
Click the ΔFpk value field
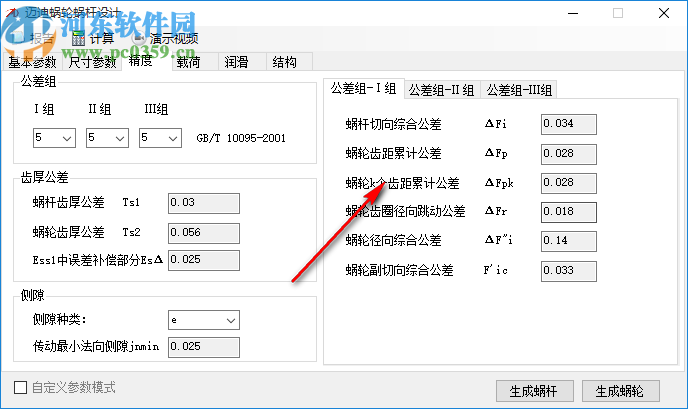[x=569, y=183]
